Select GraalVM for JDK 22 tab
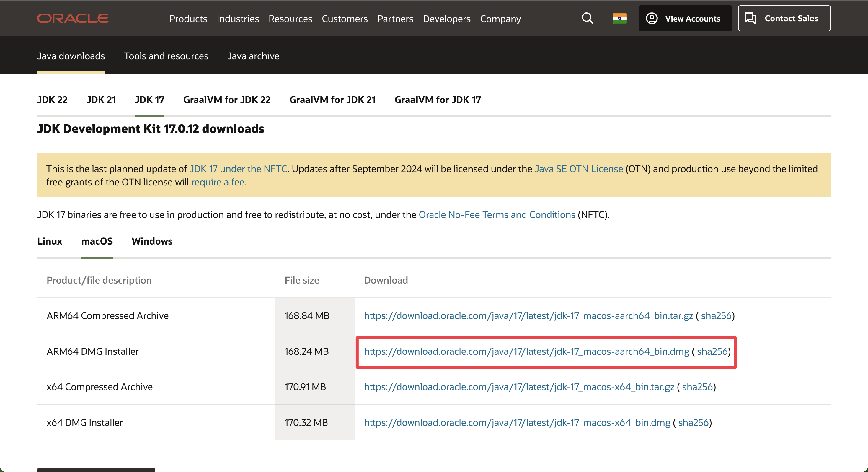The image size is (868, 472). (227, 100)
